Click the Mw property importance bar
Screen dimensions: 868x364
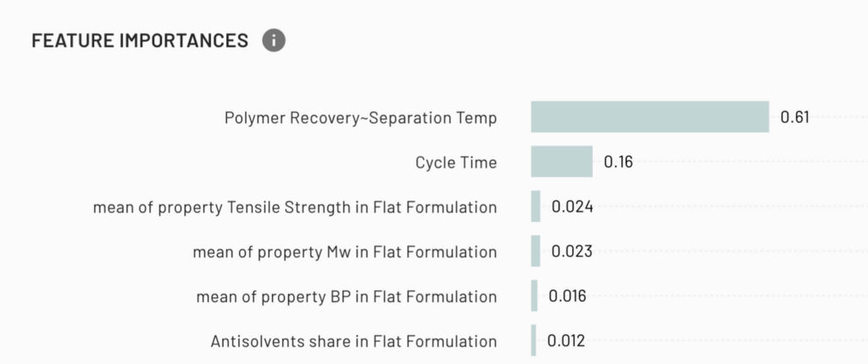(x=536, y=251)
